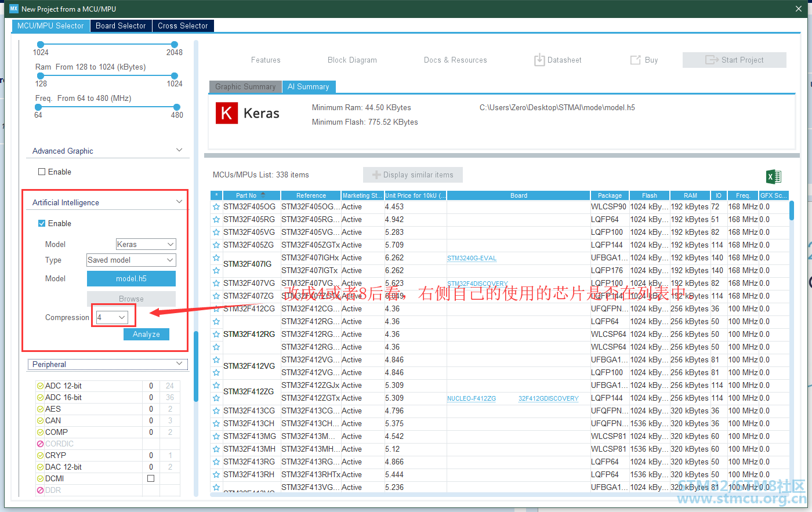The width and height of the screenshot is (812, 512).
Task: Click the ADC 12-bit status check icon
Action: click(40, 386)
